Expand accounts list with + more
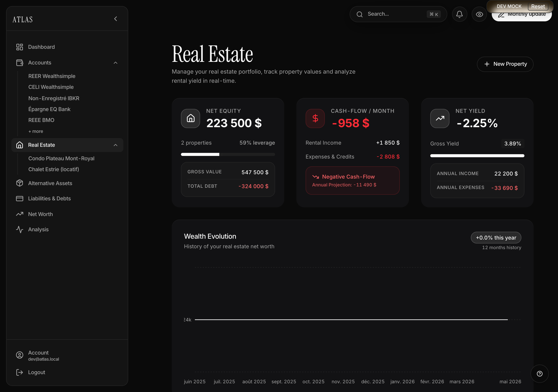 point(36,131)
